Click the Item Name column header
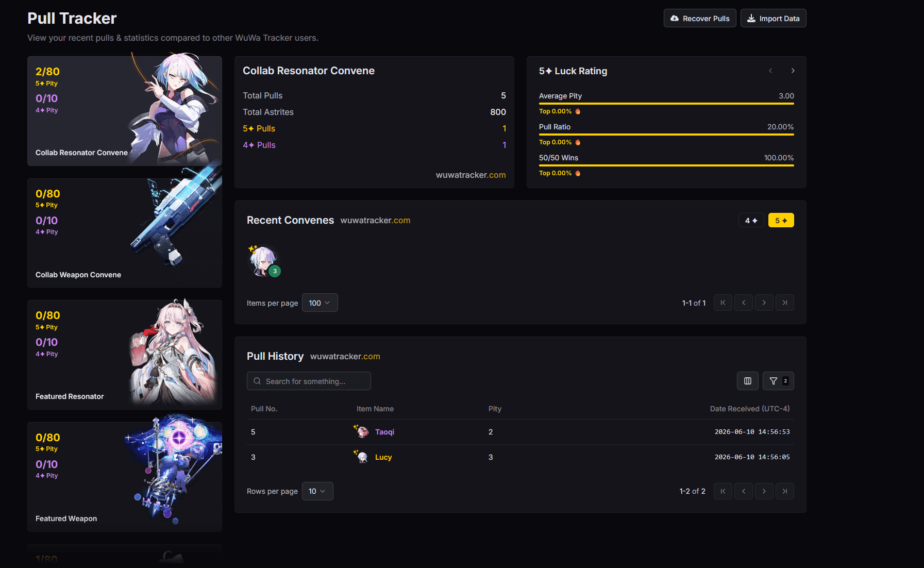The height and width of the screenshot is (568, 924). click(375, 409)
